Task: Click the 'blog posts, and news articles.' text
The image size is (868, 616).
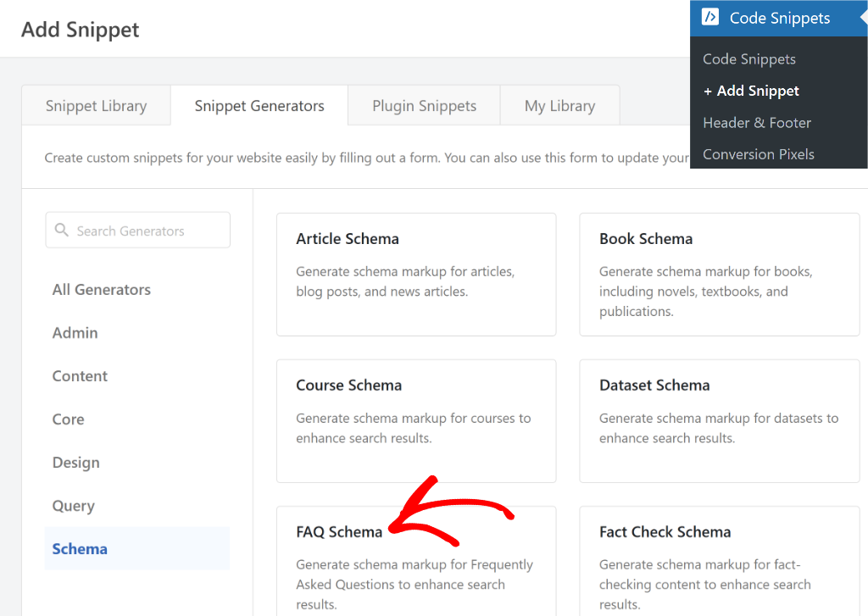Action: (382, 291)
